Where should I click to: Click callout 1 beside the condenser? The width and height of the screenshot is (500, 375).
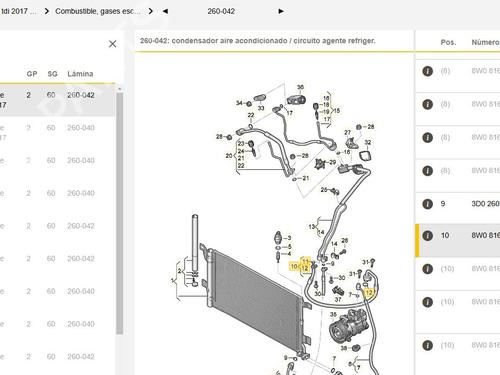(x=173, y=280)
